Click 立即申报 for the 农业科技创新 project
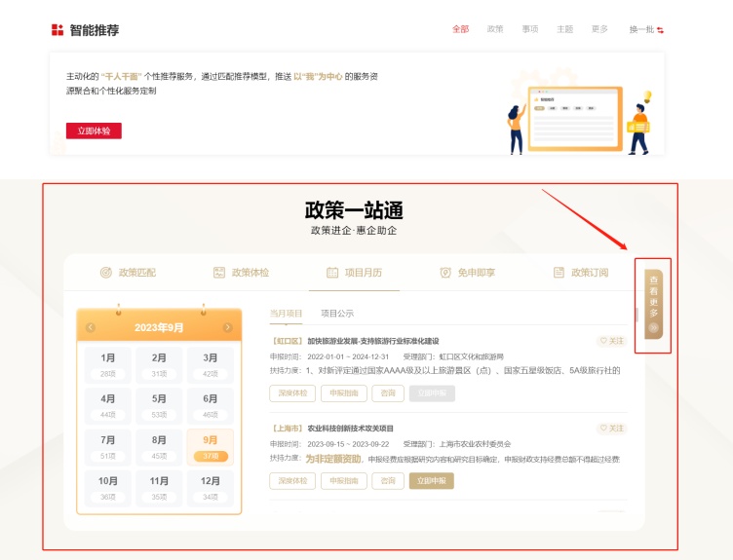Image resolution: width=733 pixels, height=560 pixels. tap(432, 480)
